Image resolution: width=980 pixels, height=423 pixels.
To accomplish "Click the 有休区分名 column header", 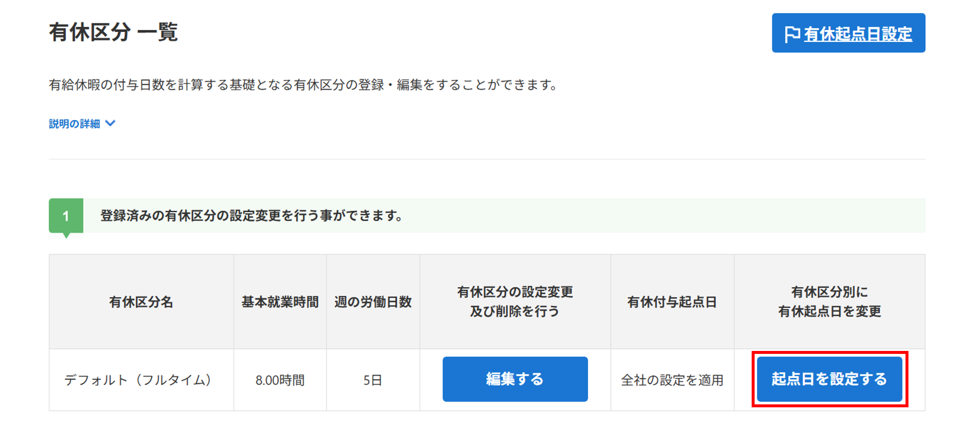I will 141,302.
